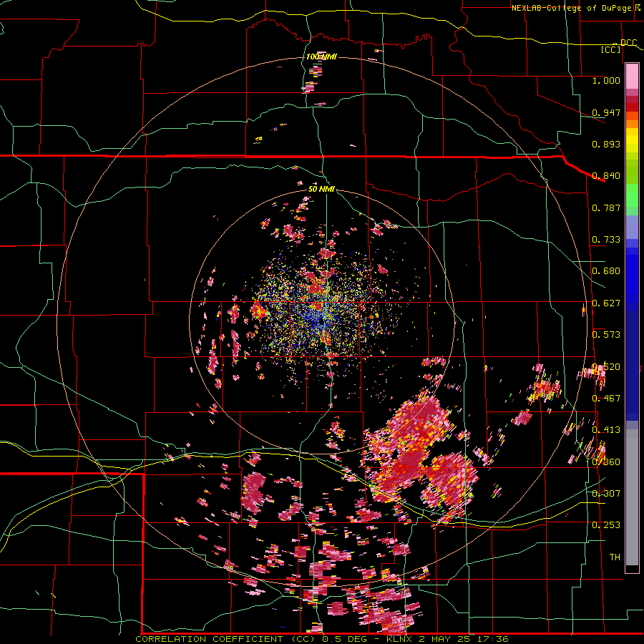
Task: Select the 0.680 color scale label
Action: 606,271
